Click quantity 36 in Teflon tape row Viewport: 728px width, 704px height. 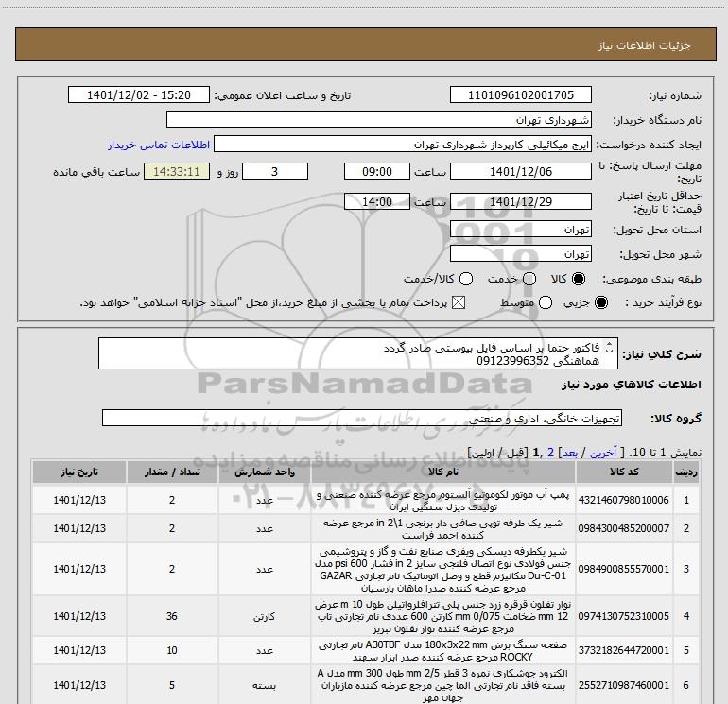172,616
